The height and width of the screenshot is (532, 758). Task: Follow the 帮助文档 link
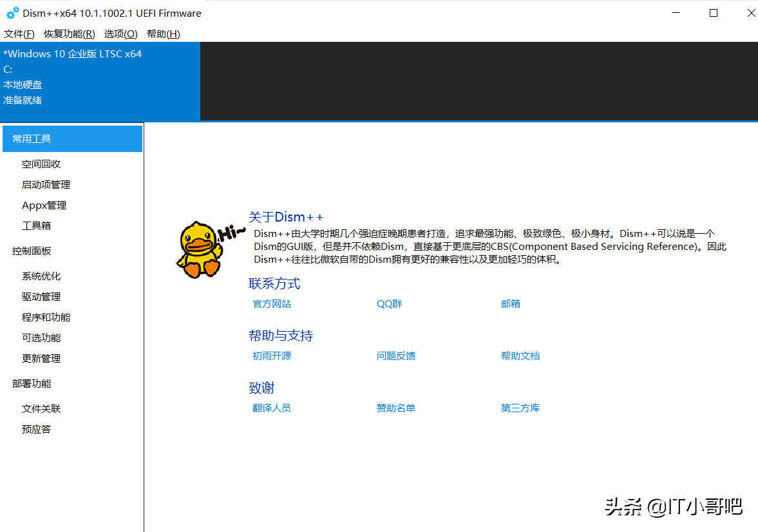click(520, 356)
